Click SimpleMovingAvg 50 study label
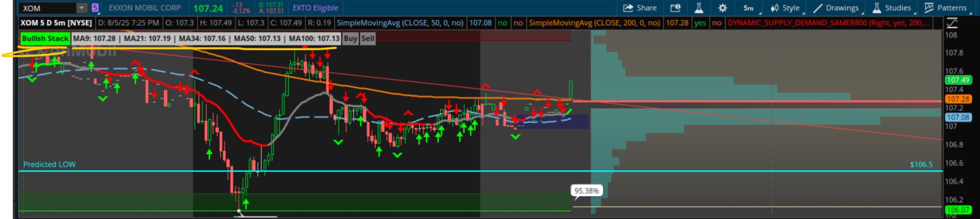The width and height of the screenshot is (980, 219). 400,23
